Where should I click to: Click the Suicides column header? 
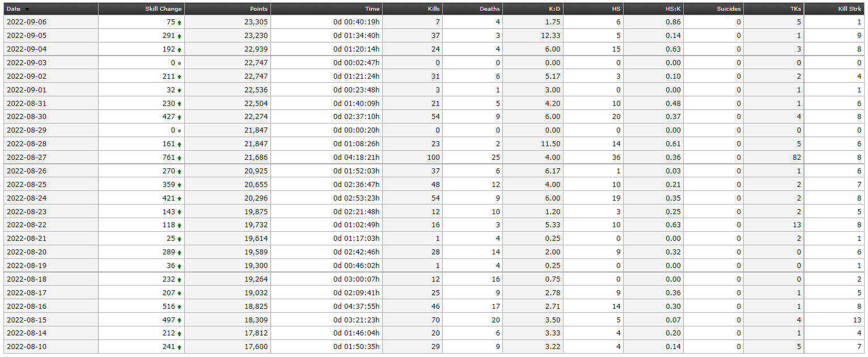729,9
